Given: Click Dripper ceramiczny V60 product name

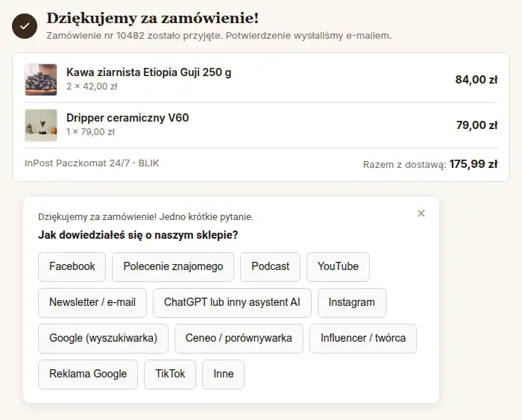Looking at the screenshot, I should click(128, 118).
